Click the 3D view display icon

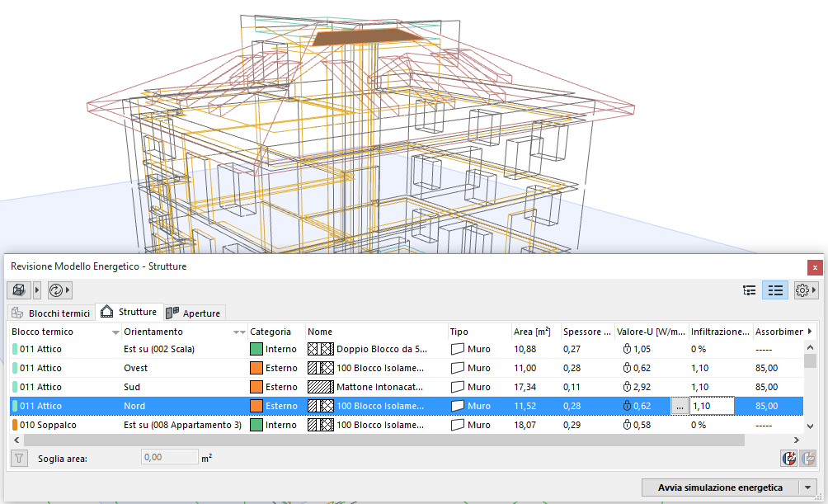[x=18, y=290]
